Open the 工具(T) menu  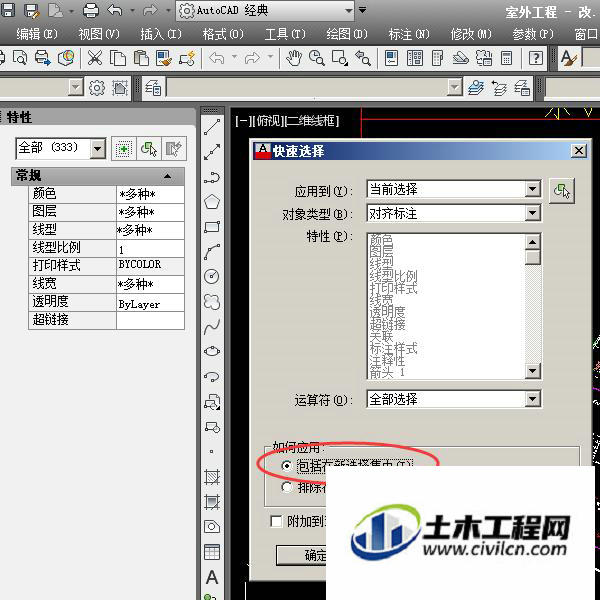click(285, 34)
